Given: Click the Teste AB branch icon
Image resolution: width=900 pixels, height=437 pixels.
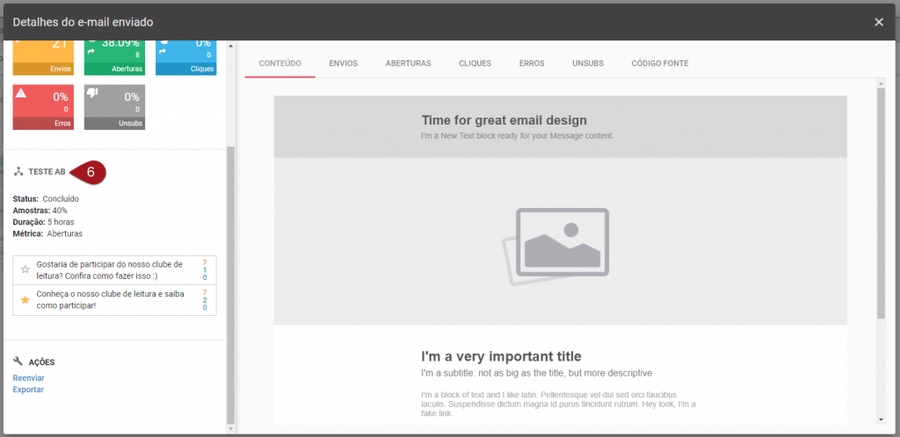Looking at the screenshot, I should point(19,172).
